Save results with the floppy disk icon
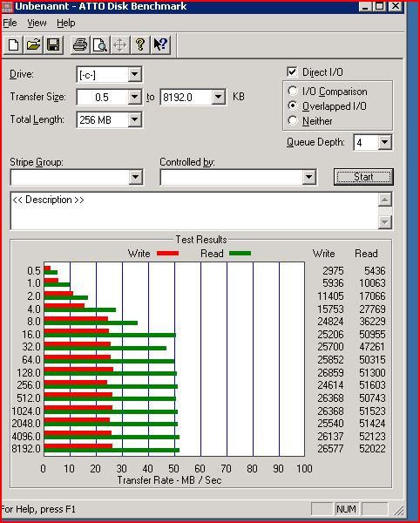This screenshot has width=420, height=523. pyautogui.click(x=53, y=44)
